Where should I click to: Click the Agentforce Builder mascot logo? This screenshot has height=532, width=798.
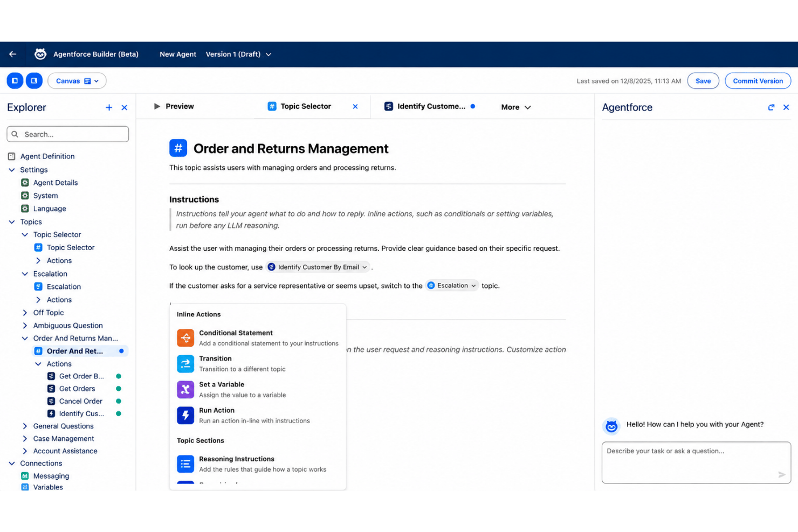pos(40,54)
